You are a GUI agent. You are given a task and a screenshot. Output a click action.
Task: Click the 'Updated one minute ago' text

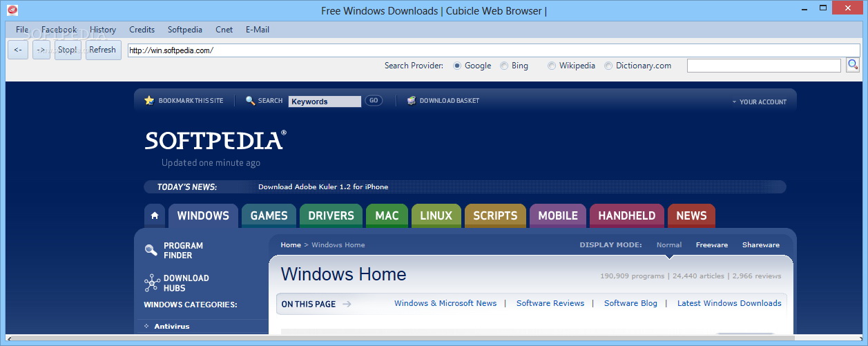(211, 163)
